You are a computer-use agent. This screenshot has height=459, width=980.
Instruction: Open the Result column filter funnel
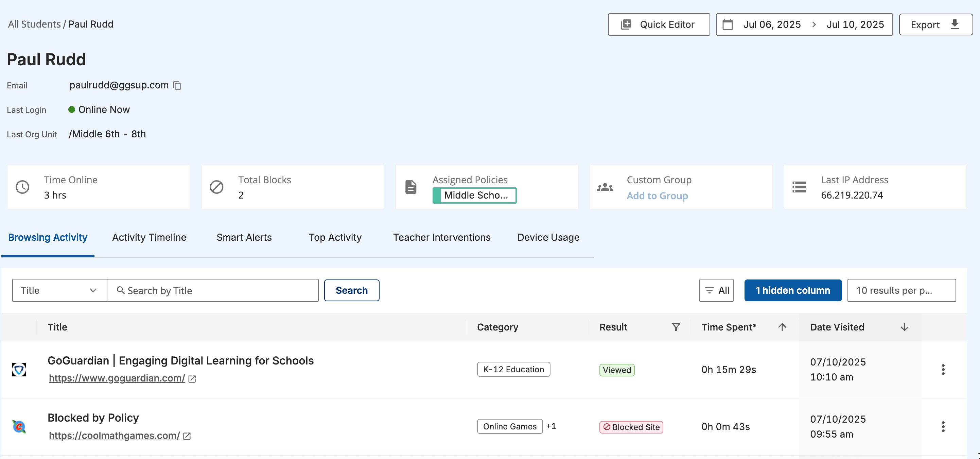[x=676, y=327]
